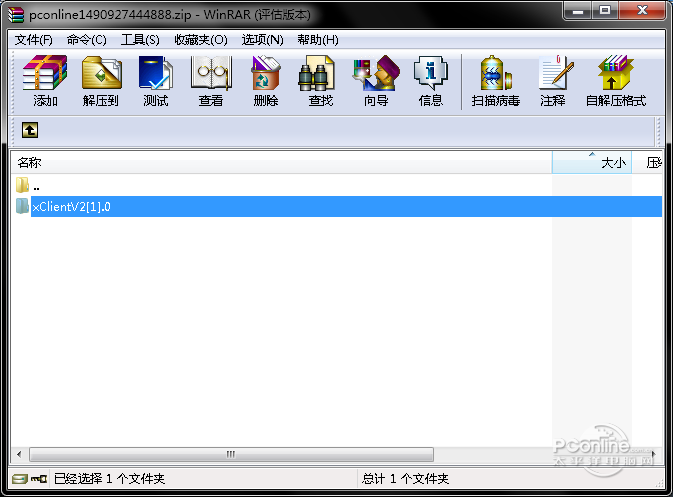Run the 测试 (Test) archive tool
This screenshot has height=497, width=673.
155,81
